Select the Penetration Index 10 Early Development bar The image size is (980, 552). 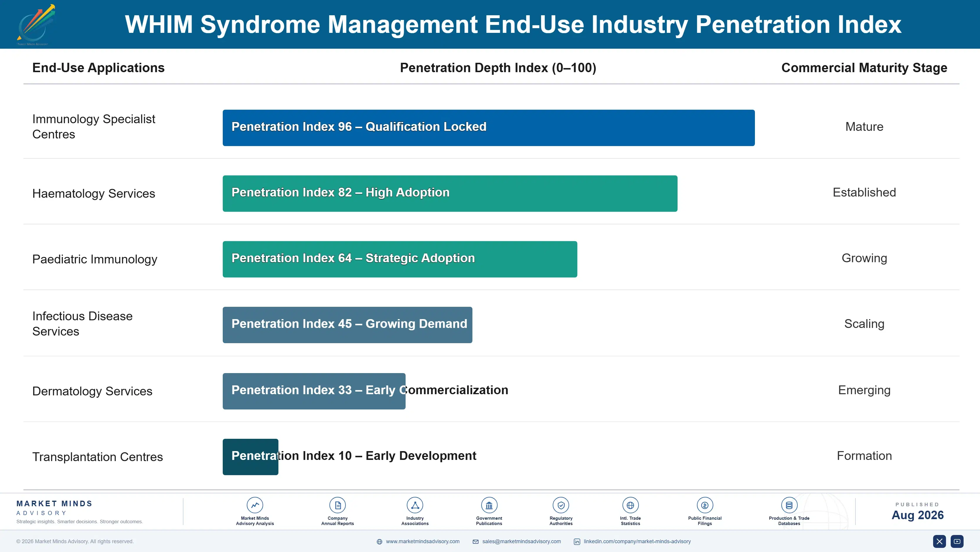pos(250,457)
